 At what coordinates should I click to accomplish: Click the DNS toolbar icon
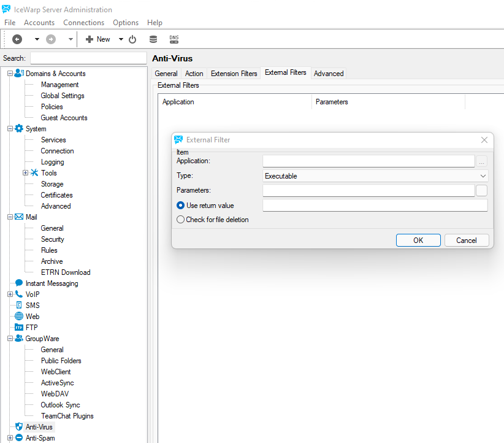pyautogui.click(x=174, y=39)
